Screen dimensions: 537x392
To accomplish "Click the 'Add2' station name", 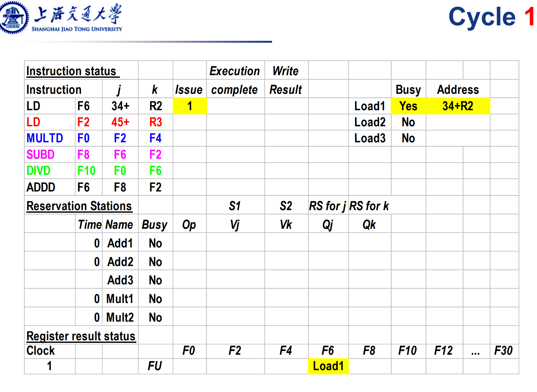I will click(x=120, y=262).
